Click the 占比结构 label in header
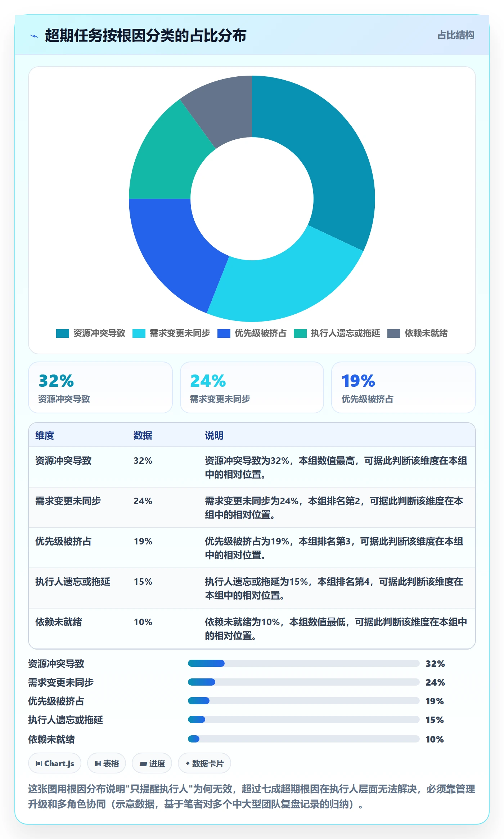Image resolution: width=504 pixels, height=839 pixels. [455, 35]
